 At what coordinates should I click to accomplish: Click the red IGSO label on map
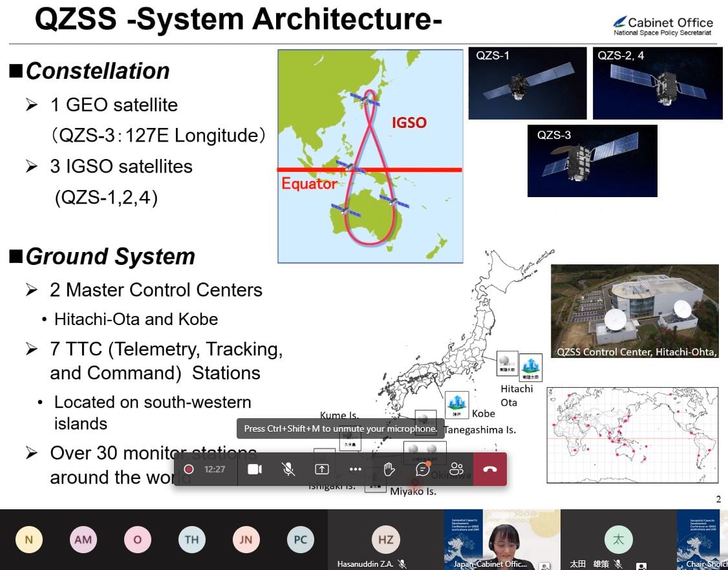[409, 123]
